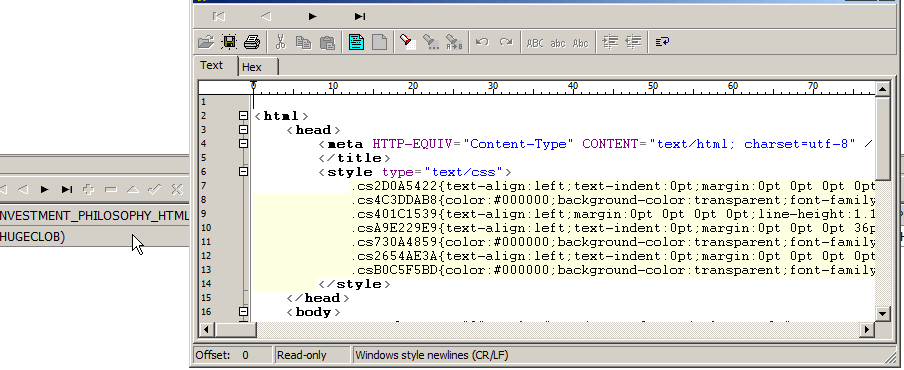Viewport: 904px width, 370px height.
Task: Click the horizontal scrollbar thumb
Action: tap(236, 330)
